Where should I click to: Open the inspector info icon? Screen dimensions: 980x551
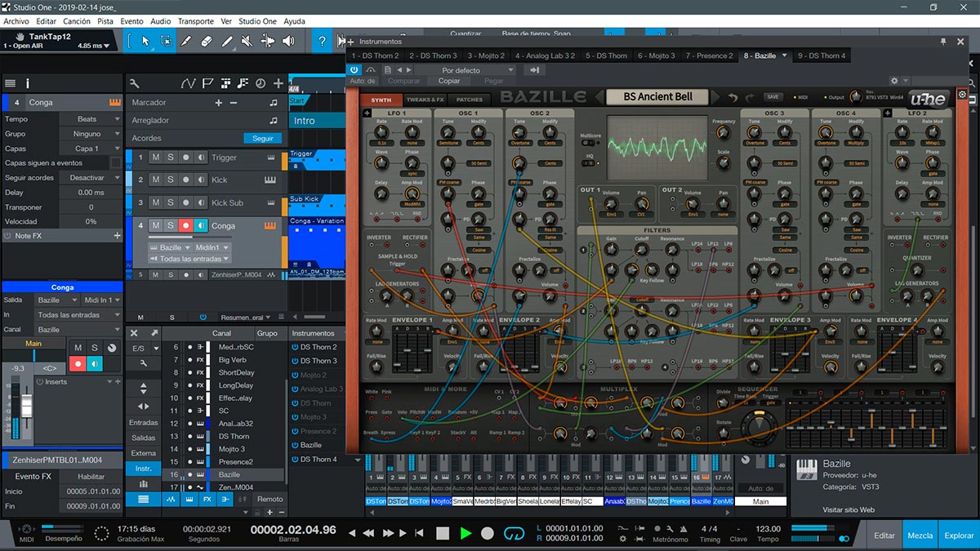[28, 83]
